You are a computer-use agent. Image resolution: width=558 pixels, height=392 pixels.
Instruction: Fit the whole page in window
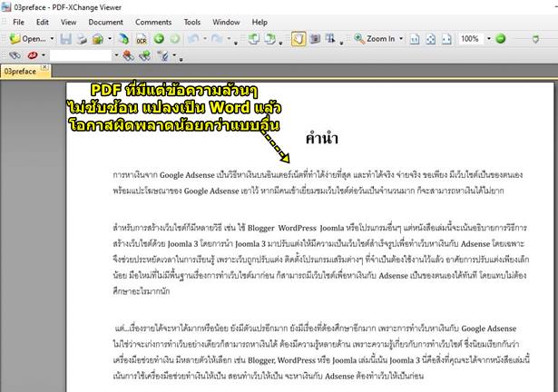[x=431, y=39]
